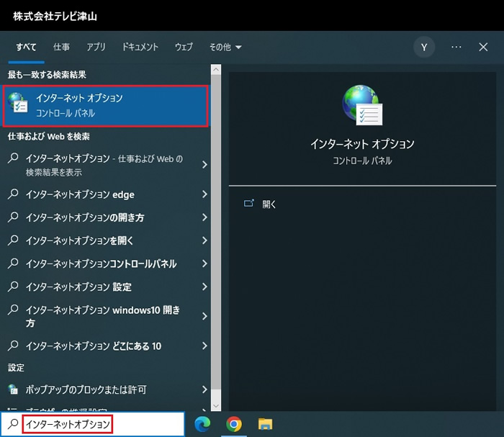
Task: Click the taskbar search box with インターネットオプション
Action: tap(93, 424)
